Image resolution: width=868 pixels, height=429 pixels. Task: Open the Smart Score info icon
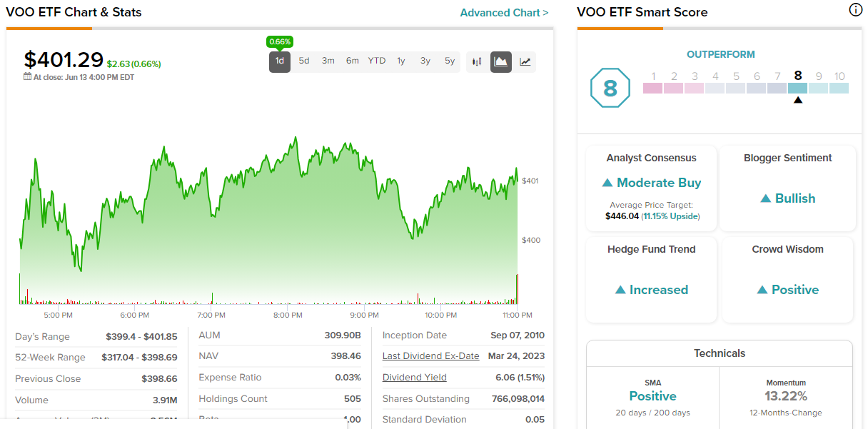[855, 10]
